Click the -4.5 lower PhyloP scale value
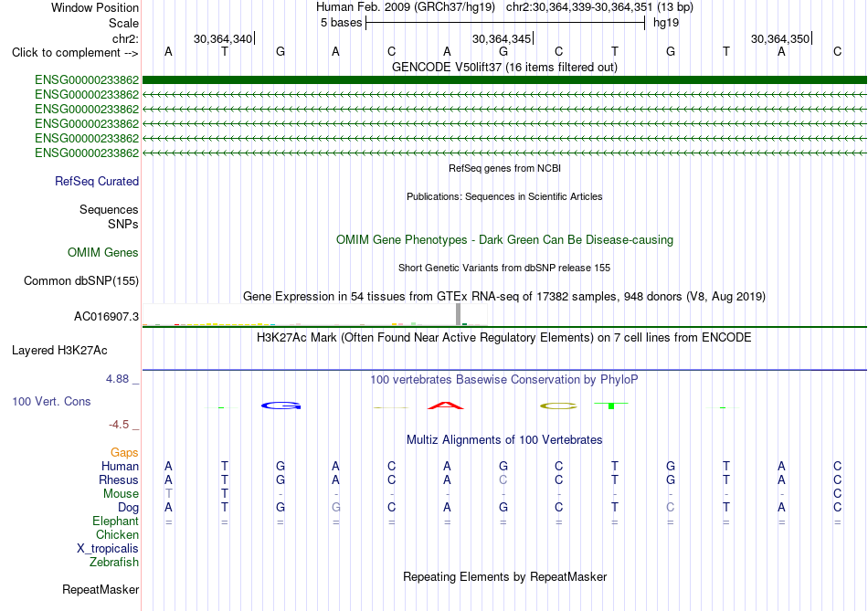868x611 pixels. point(119,425)
